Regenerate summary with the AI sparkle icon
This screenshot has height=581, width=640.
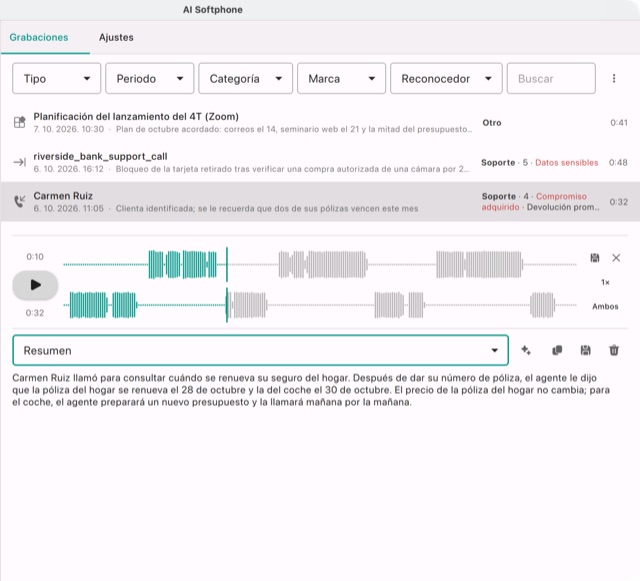click(526, 350)
